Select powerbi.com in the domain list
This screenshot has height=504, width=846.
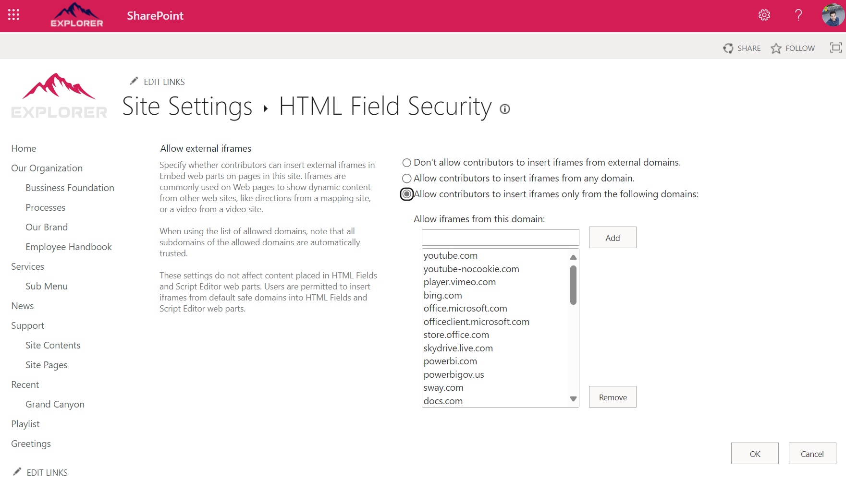[x=450, y=361]
